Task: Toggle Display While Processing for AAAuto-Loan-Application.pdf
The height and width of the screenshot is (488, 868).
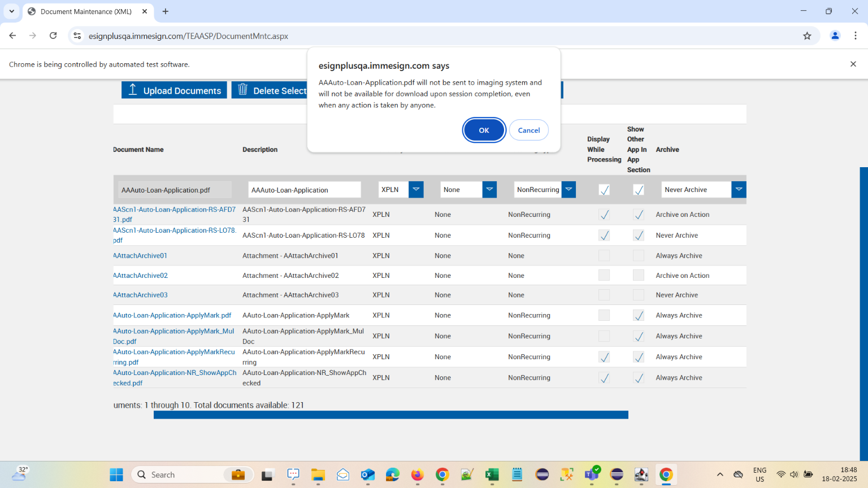Action: tap(604, 190)
